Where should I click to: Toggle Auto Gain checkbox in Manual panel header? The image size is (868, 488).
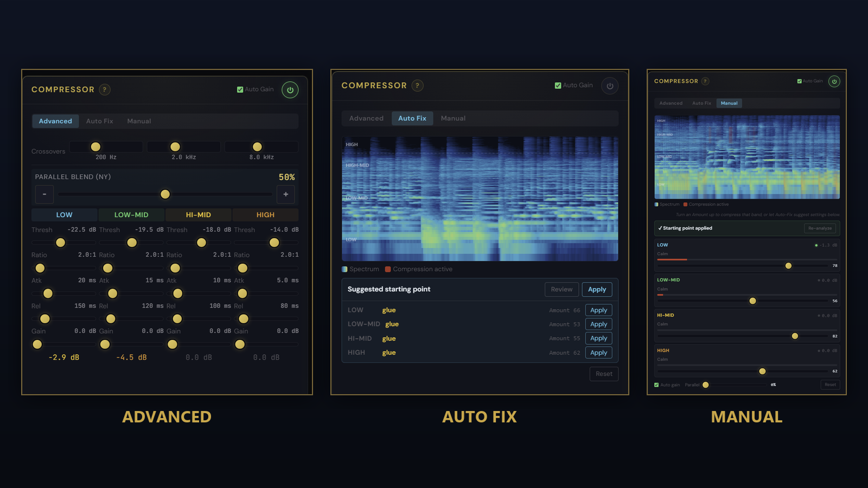[800, 81]
